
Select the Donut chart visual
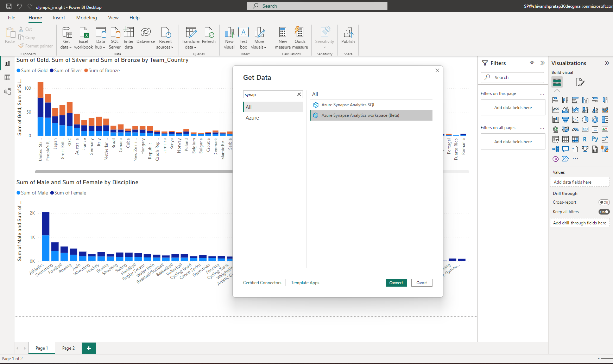coord(595,120)
